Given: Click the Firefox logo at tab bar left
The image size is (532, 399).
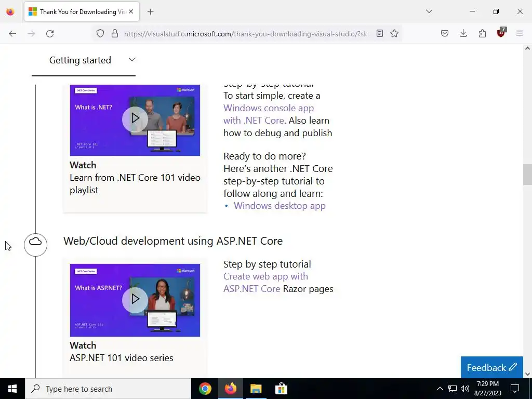Looking at the screenshot, I should (x=10, y=12).
